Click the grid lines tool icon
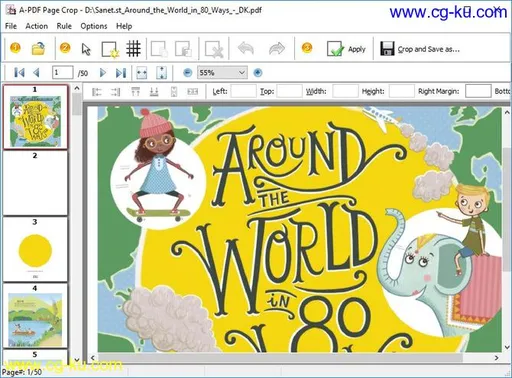Viewport: 512px width, 378px height. coord(133,49)
